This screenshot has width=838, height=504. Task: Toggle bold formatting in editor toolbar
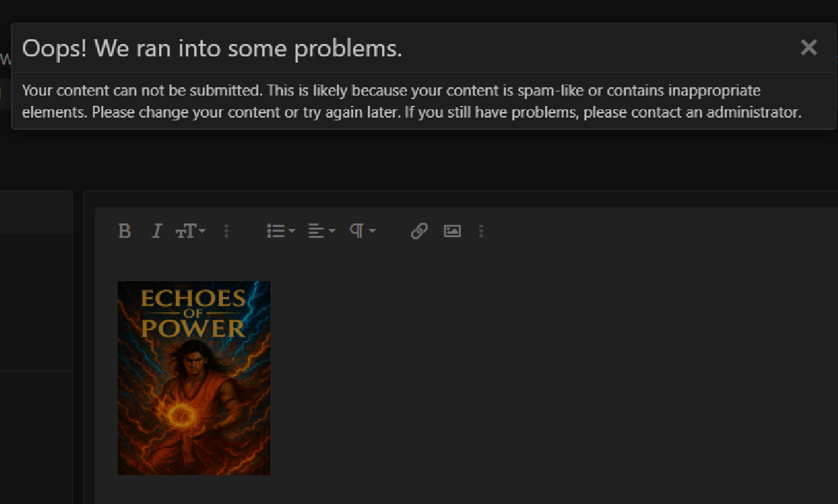(x=125, y=231)
